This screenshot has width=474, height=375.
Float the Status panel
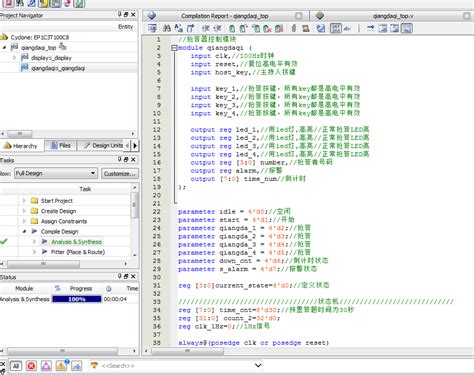126,276
